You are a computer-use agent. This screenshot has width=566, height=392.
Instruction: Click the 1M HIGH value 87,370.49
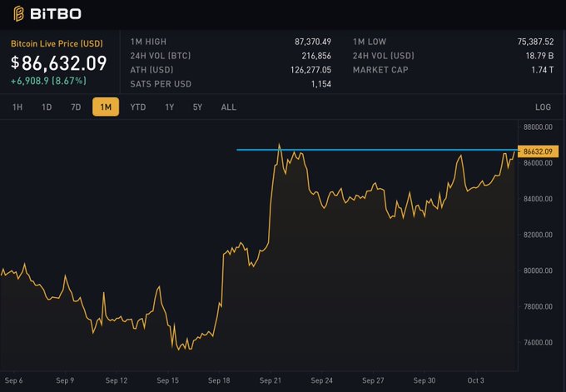point(313,42)
